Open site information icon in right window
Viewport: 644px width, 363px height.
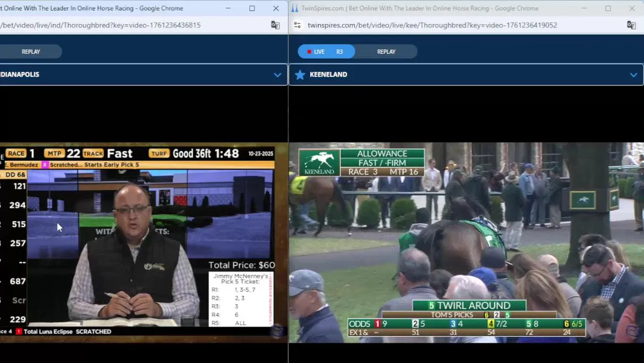click(297, 25)
